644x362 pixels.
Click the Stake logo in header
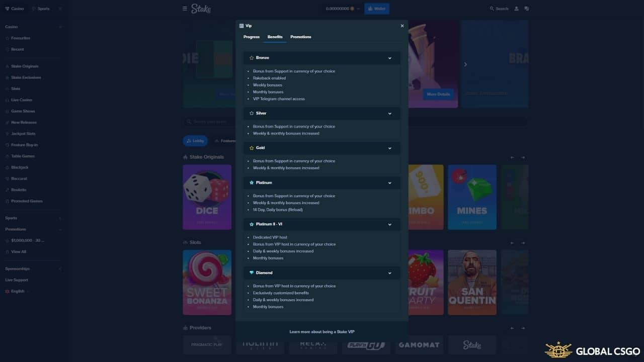click(201, 9)
